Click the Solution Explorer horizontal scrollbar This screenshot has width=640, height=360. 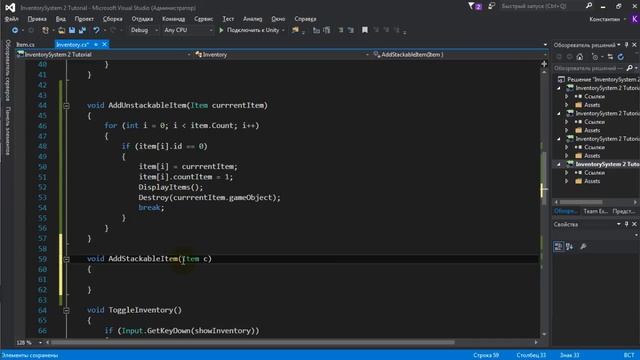[x=580, y=202]
